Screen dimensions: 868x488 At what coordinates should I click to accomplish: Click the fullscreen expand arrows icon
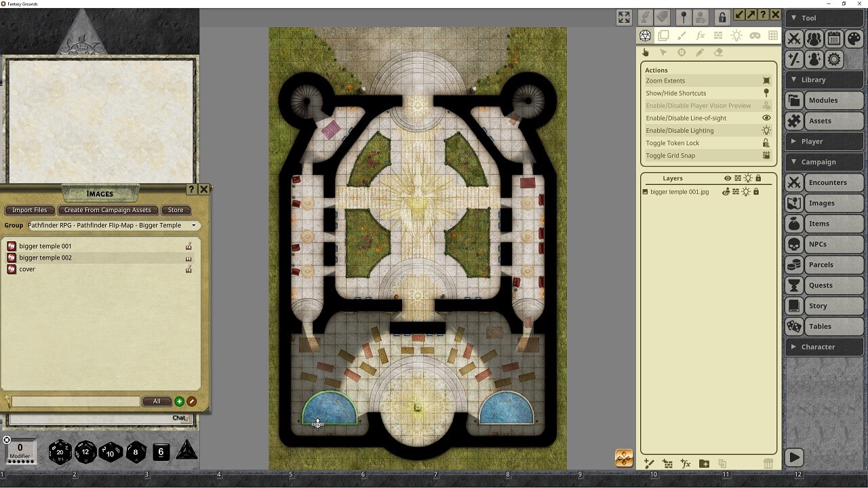tap(624, 17)
